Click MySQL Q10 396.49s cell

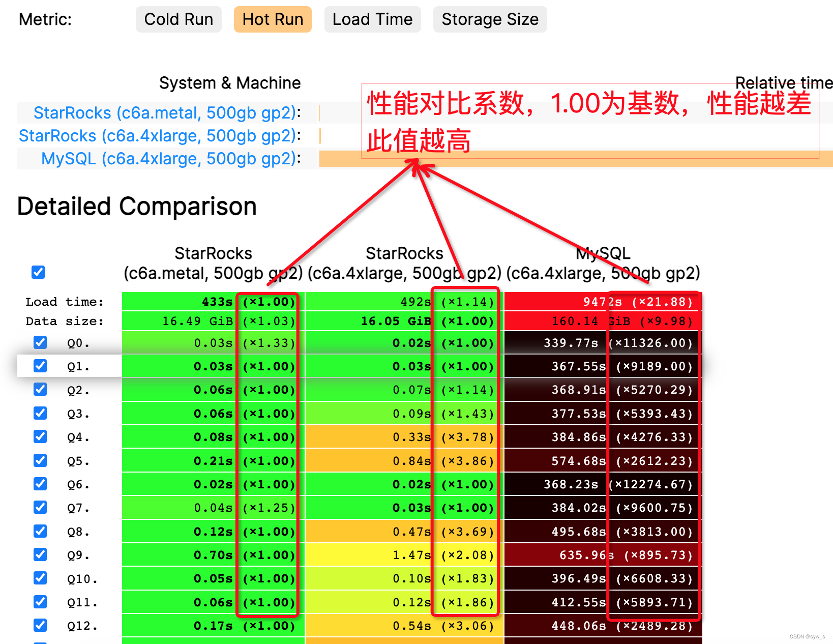coord(603,578)
